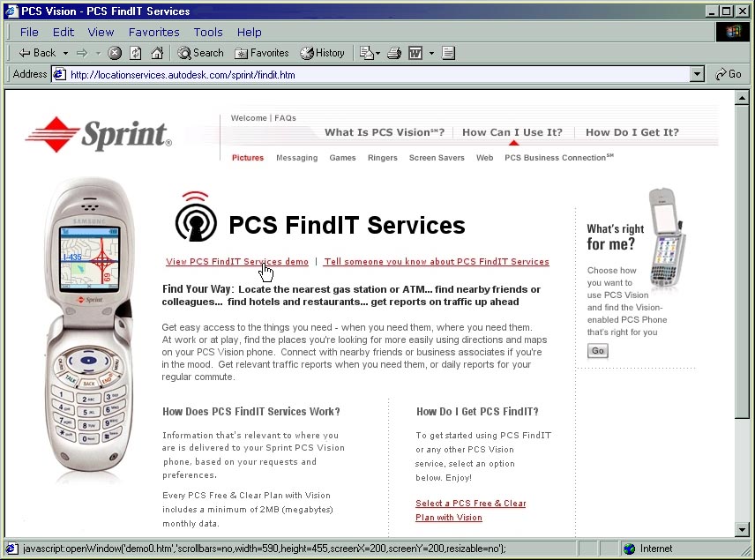Open the Help menu
The width and height of the screenshot is (755, 560).
click(x=250, y=33)
